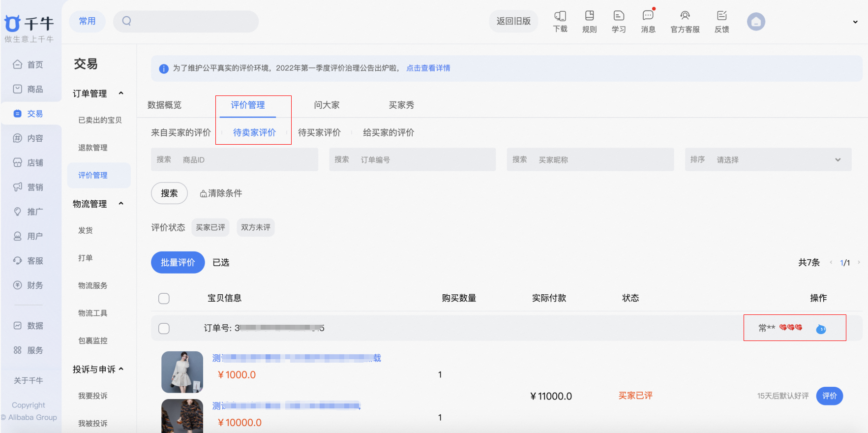Viewport: 868px width, 433px height.
Task: Click the blue Wangwang chat icon
Action: coord(821,329)
